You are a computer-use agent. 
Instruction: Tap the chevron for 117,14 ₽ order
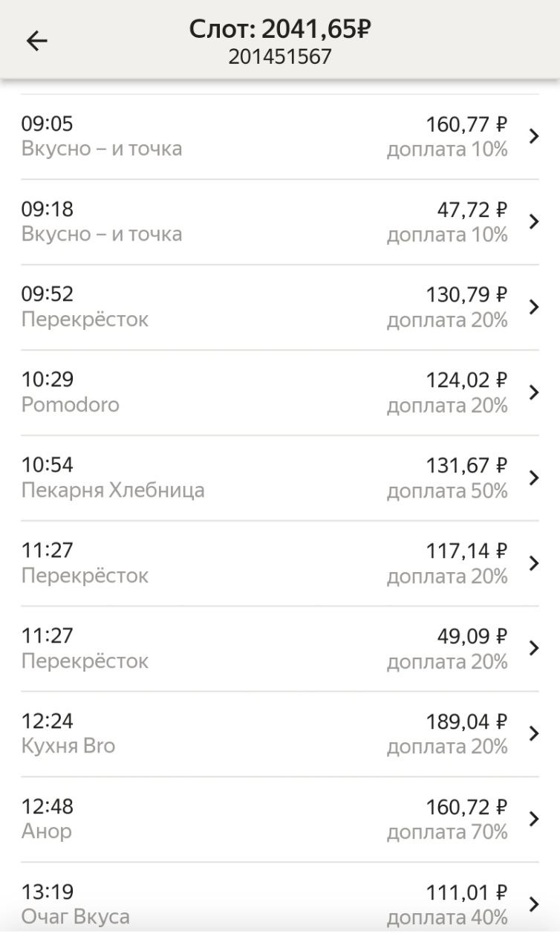coord(533,563)
